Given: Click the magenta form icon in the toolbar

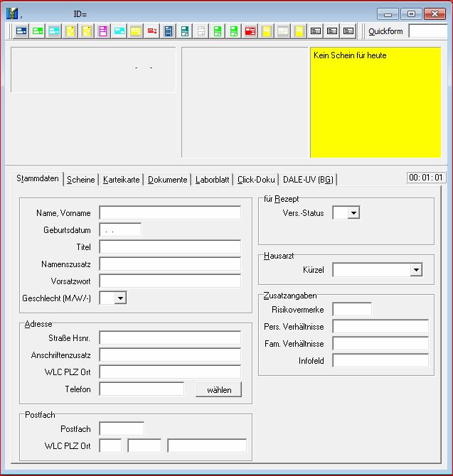Looking at the screenshot, I should tap(103, 31).
